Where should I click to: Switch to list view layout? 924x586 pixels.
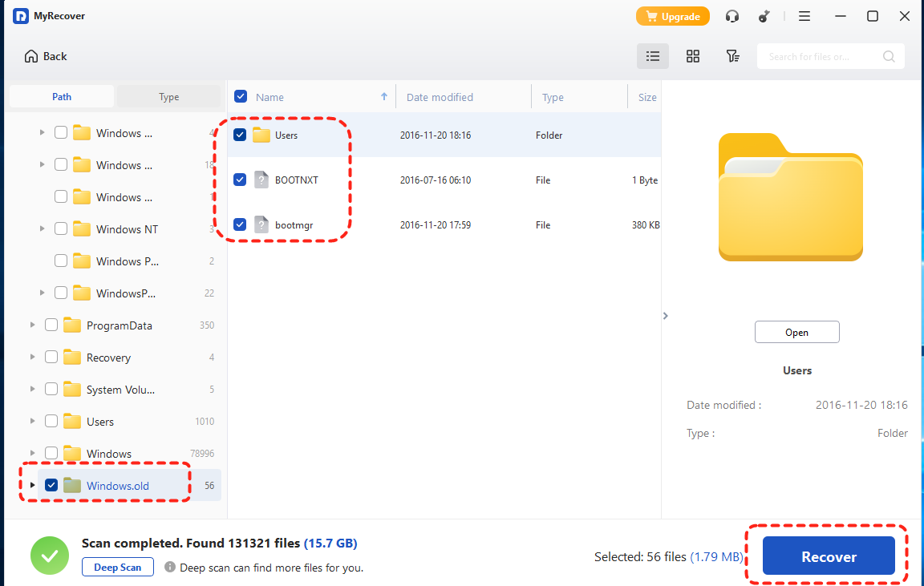pyautogui.click(x=653, y=56)
